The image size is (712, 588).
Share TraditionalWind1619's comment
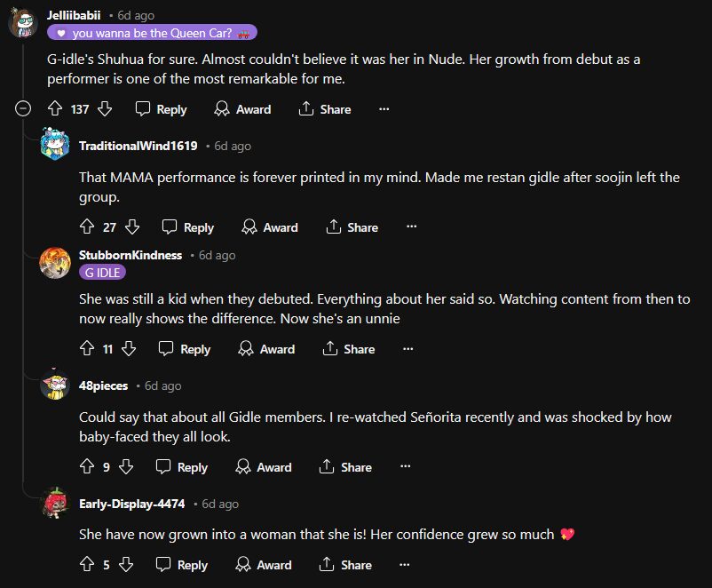352,227
